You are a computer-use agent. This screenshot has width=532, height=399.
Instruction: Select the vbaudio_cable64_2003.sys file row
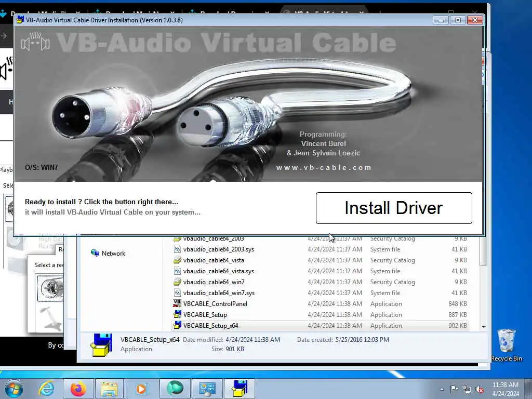[x=321, y=249]
